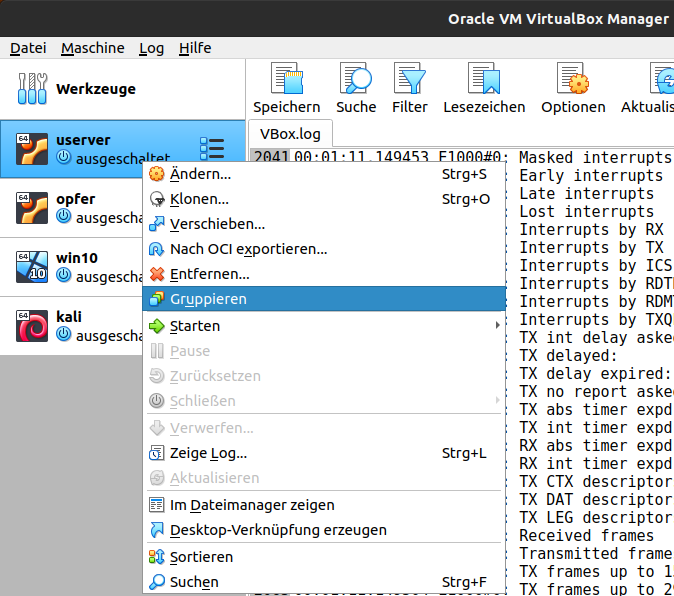
Task: Open the userver tools list menu button
Action: click(212, 148)
